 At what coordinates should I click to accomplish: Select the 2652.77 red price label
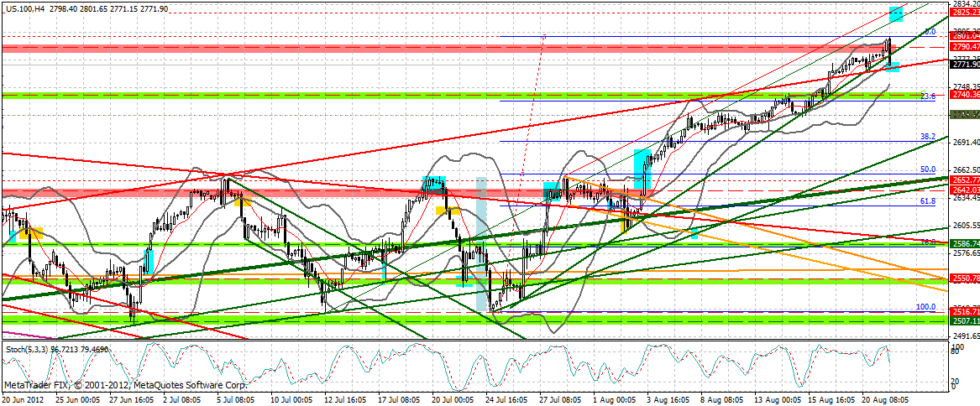coord(965,180)
